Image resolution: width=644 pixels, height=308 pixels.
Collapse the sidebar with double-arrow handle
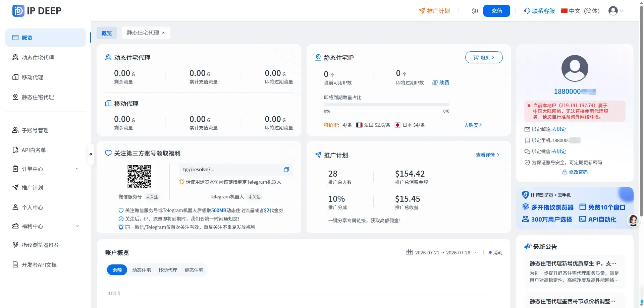click(91, 154)
